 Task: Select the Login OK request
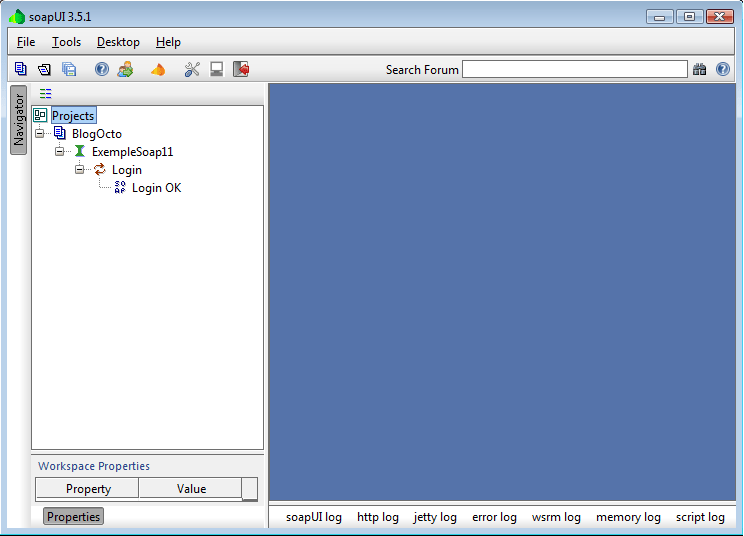tap(156, 188)
